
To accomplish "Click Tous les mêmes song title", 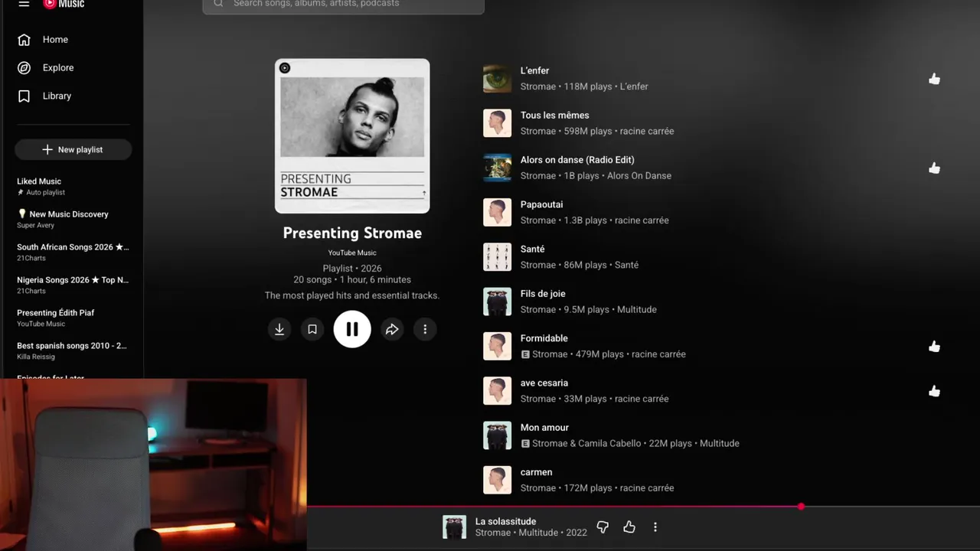I will click(x=554, y=116).
